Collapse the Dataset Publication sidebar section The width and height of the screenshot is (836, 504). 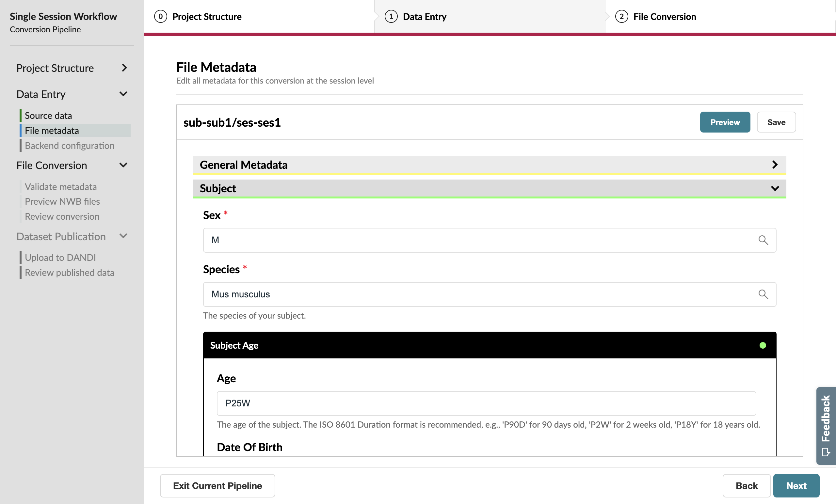(72, 236)
